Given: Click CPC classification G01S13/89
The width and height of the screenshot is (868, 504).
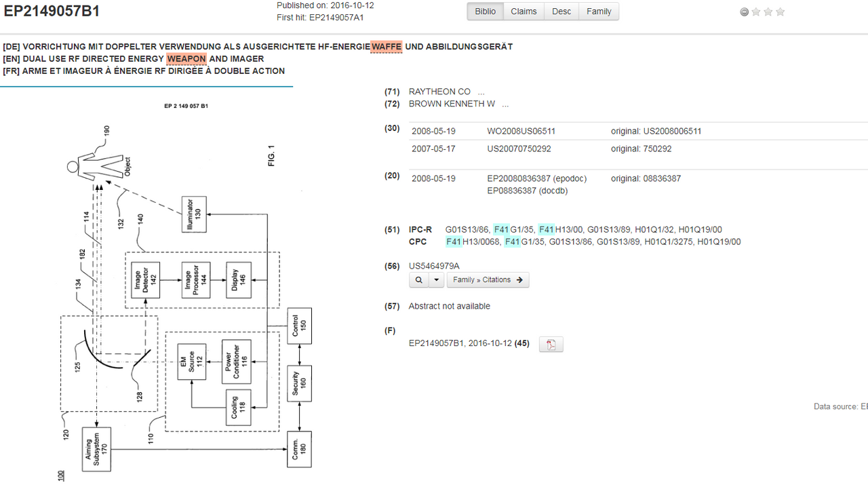Looking at the screenshot, I should coord(618,241).
